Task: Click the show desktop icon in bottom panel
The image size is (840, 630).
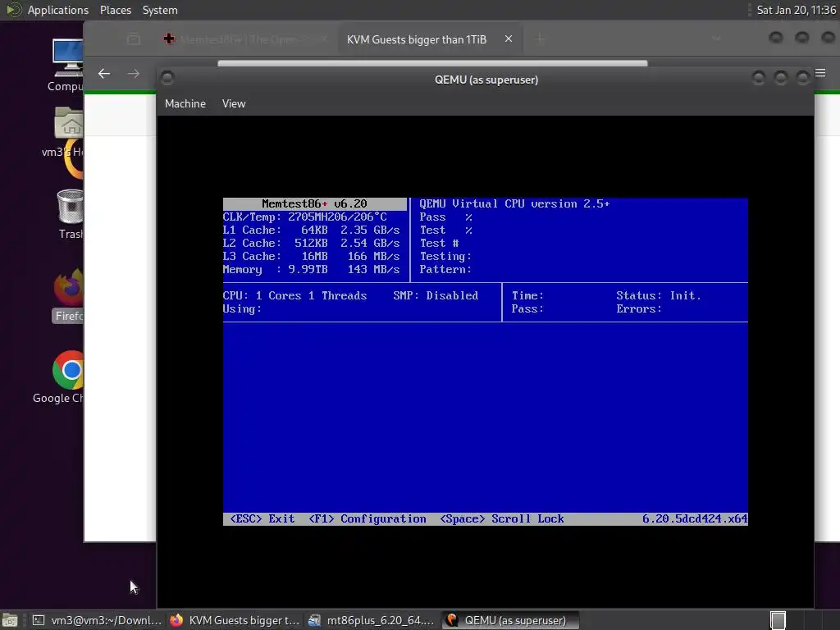Action: tap(10, 620)
